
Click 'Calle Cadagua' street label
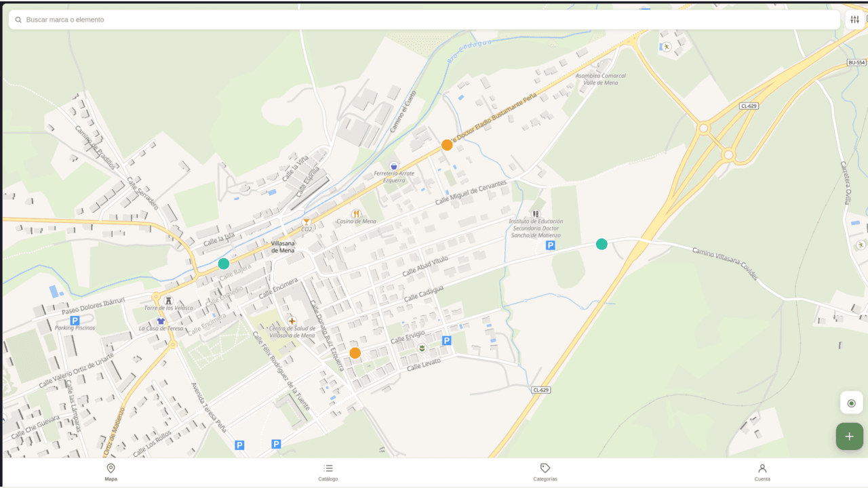(x=424, y=293)
